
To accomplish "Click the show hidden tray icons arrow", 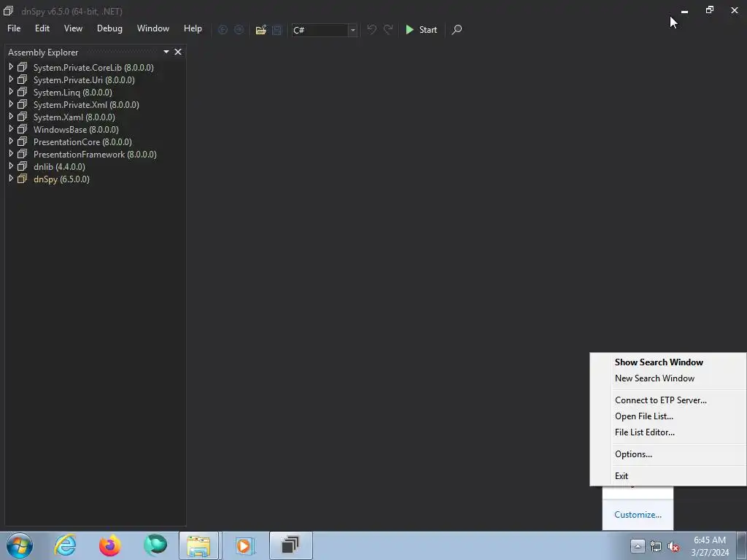I will 638,546.
